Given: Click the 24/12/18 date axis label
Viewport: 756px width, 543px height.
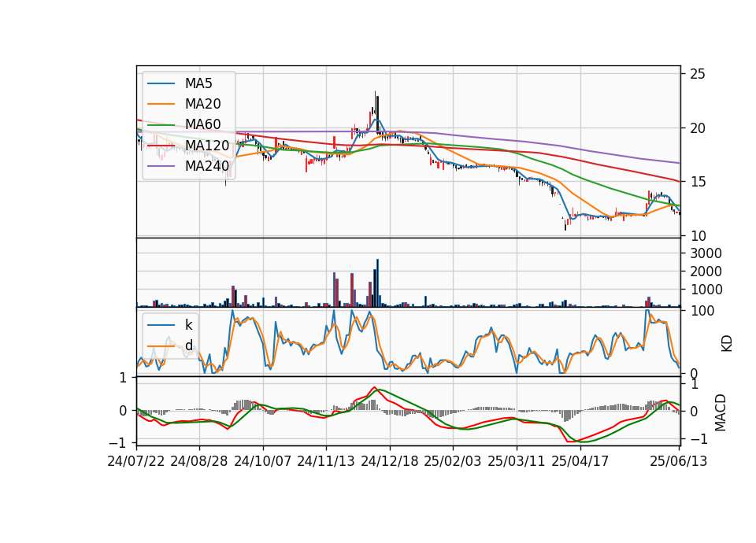Looking at the screenshot, I should [x=390, y=461].
